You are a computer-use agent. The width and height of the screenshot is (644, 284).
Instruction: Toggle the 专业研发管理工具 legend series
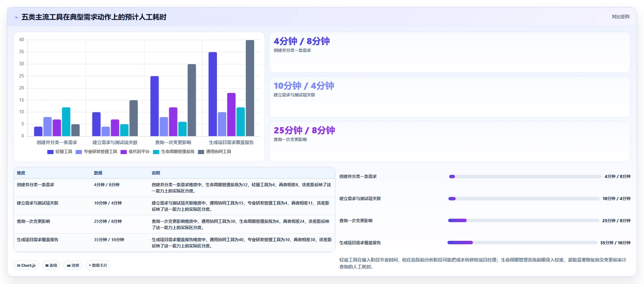96,152
